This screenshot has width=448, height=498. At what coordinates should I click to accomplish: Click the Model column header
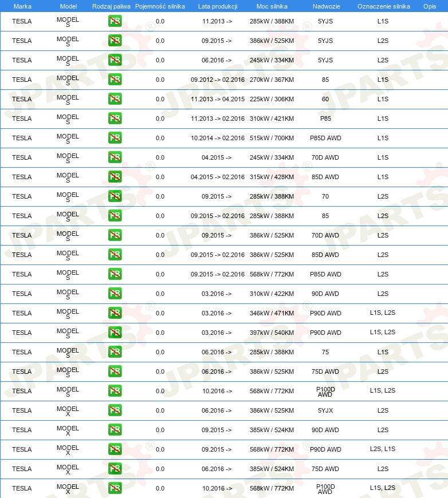point(68,6)
